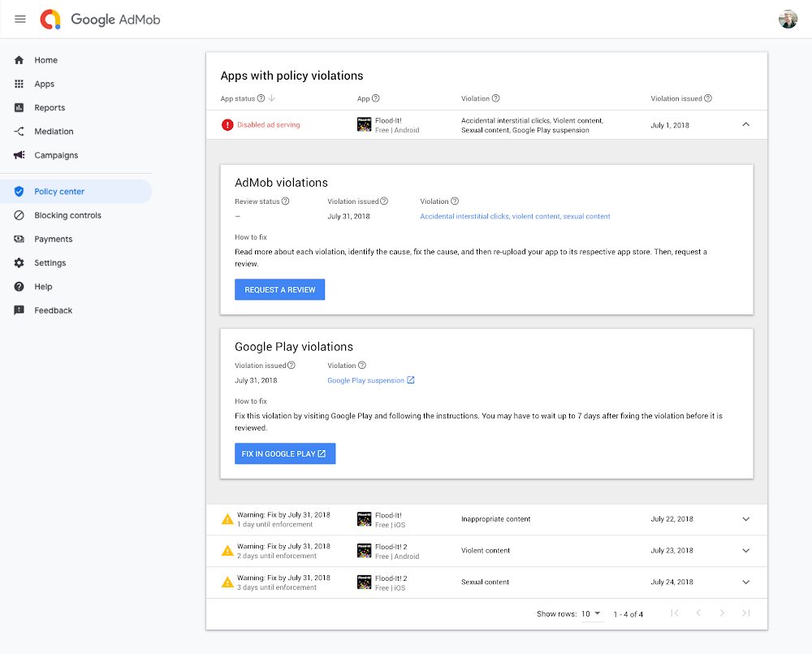Click help icon beside Violation issued column header
Viewport: 812px width, 654px height.
pyautogui.click(x=708, y=98)
